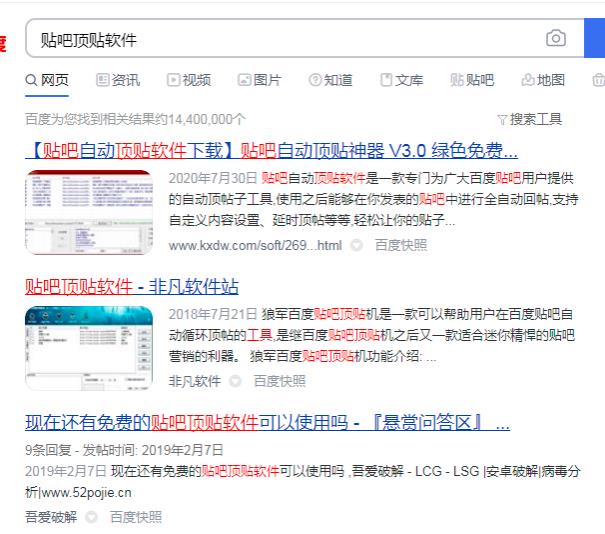
Task: Switch to the 资讯 tab
Action: pos(118,80)
